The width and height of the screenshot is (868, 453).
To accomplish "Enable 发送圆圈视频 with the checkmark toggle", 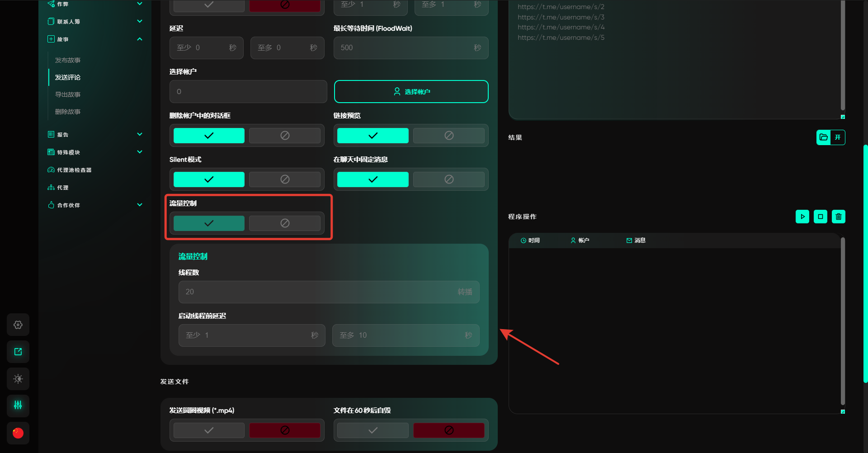I will click(209, 430).
